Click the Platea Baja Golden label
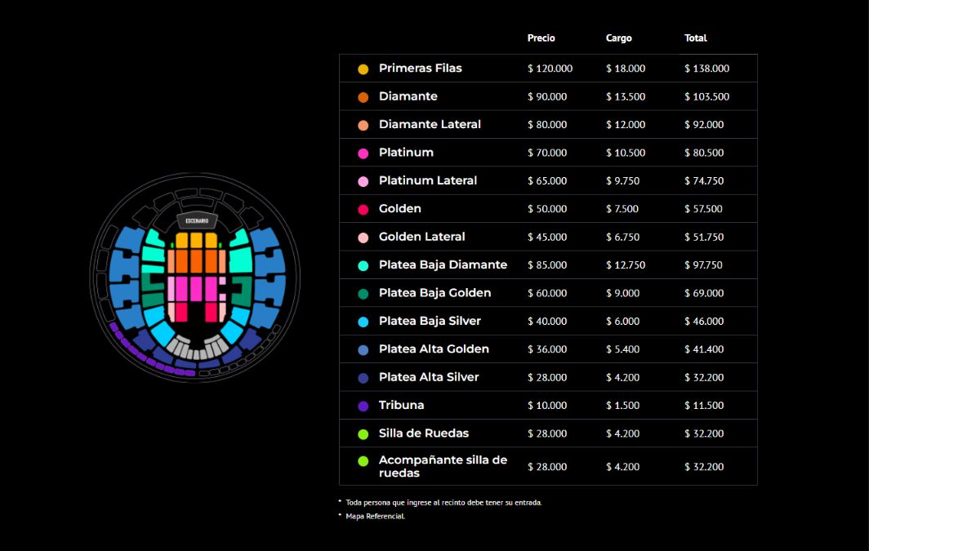The width and height of the screenshot is (980, 551). click(434, 293)
